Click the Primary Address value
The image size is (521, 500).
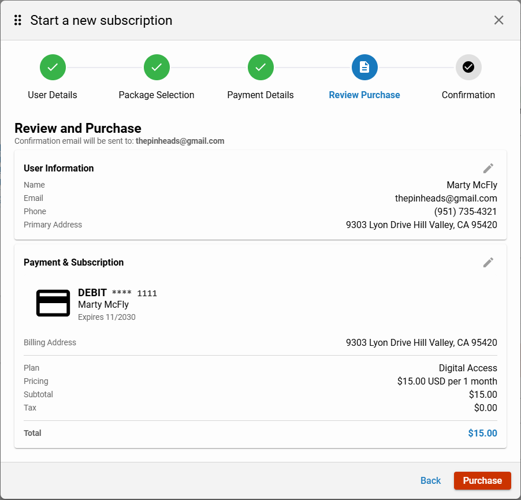point(421,225)
